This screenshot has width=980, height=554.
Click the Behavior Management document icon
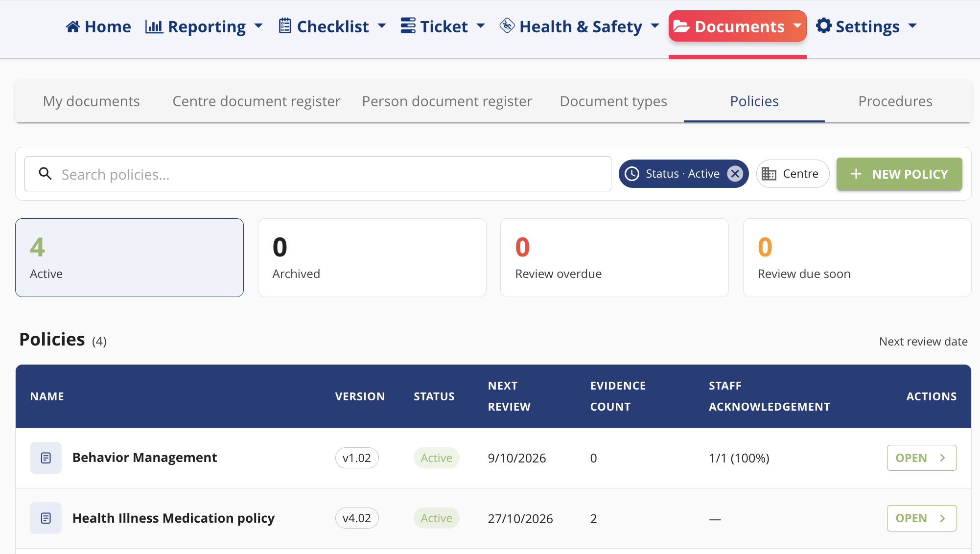click(x=46, y=458)
